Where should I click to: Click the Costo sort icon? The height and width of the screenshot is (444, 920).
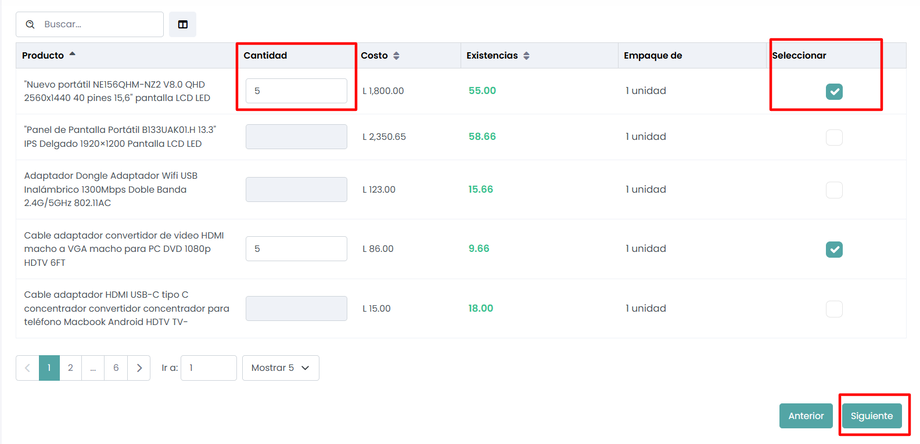[396, 56]
